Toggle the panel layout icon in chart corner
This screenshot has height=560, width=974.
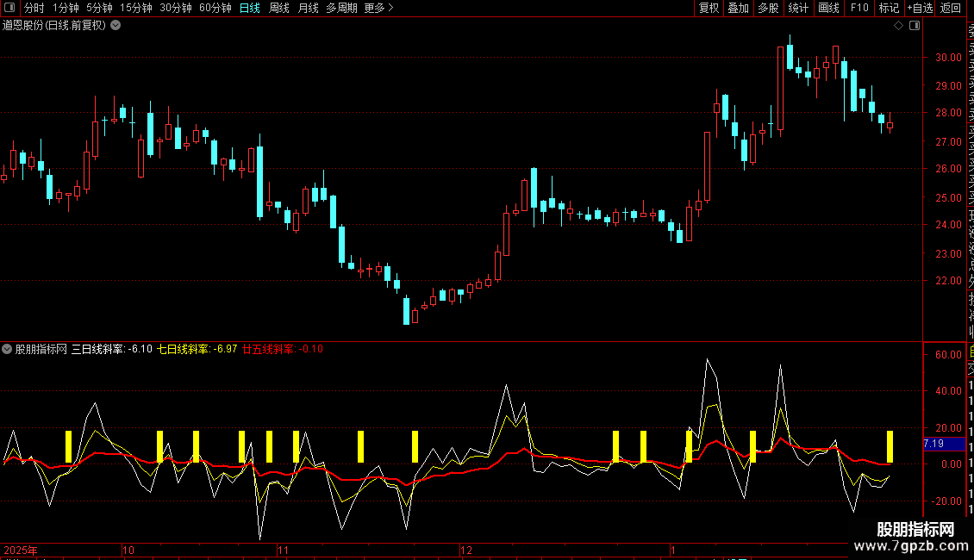point(915,26)
